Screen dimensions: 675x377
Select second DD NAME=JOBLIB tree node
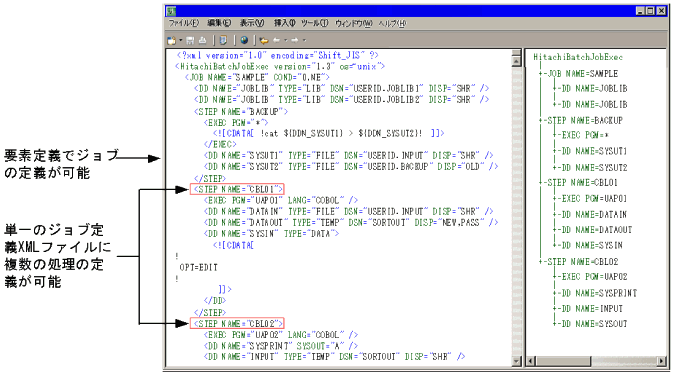pos(594,104)
